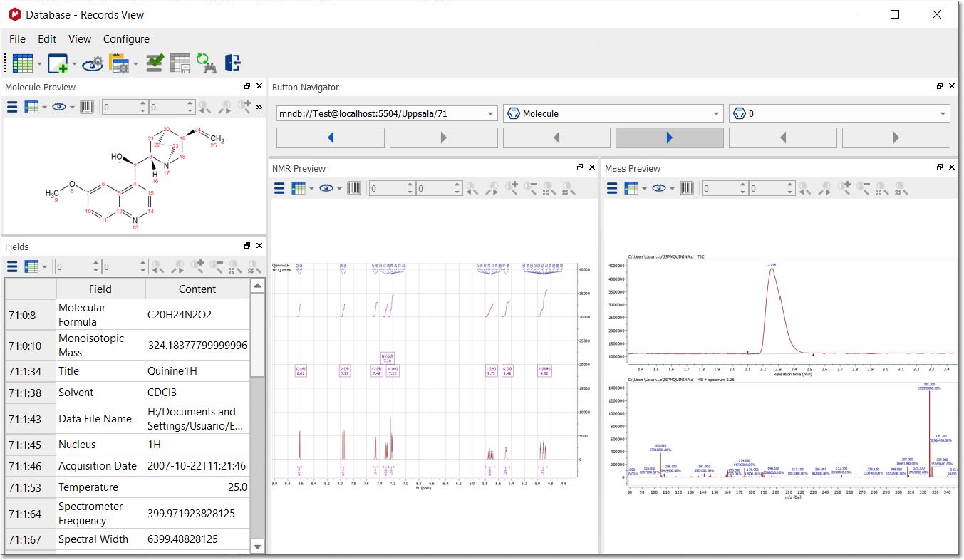Click the Fields table vertical scrollbar
Viewport: 964px width, 560px height.
click(x=258, y=415)
